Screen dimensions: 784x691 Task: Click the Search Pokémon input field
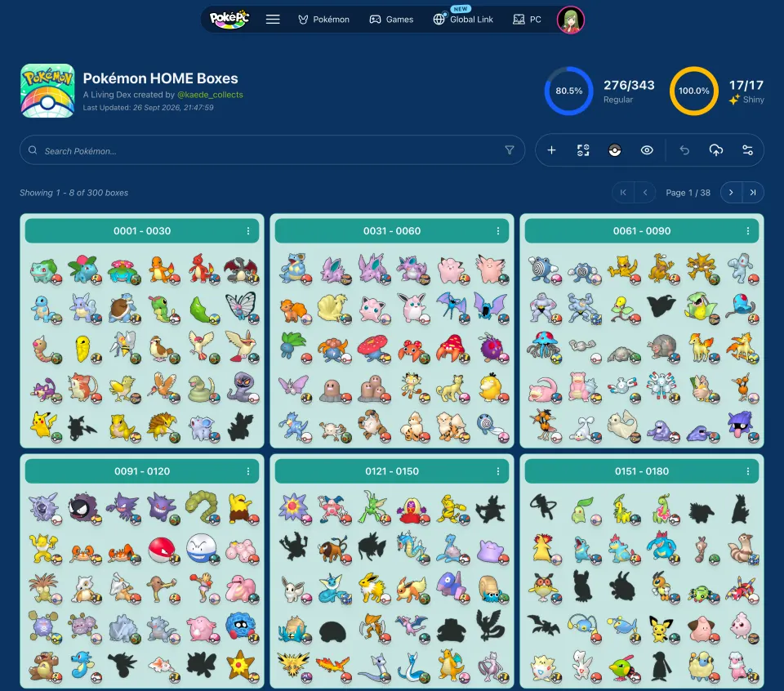(x=272, y=150)
